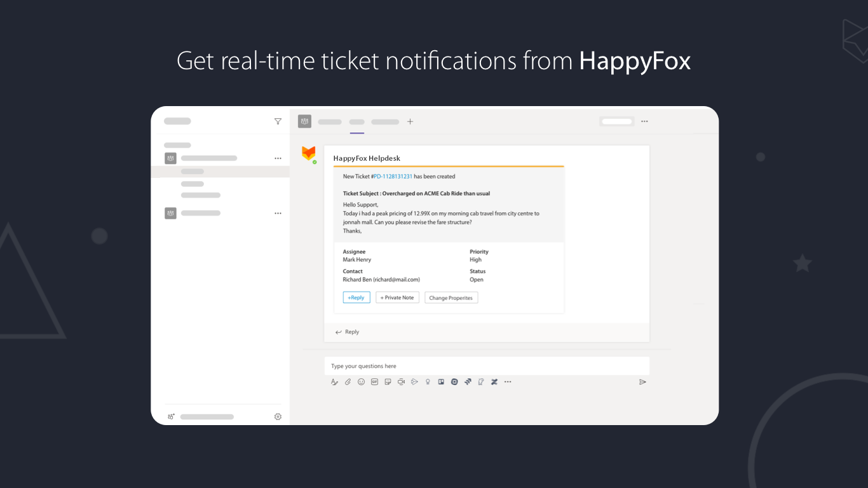Click the attach file paperclip icon
The width and height of the screenshot is (868, 488).
click(x=348, y=382)
